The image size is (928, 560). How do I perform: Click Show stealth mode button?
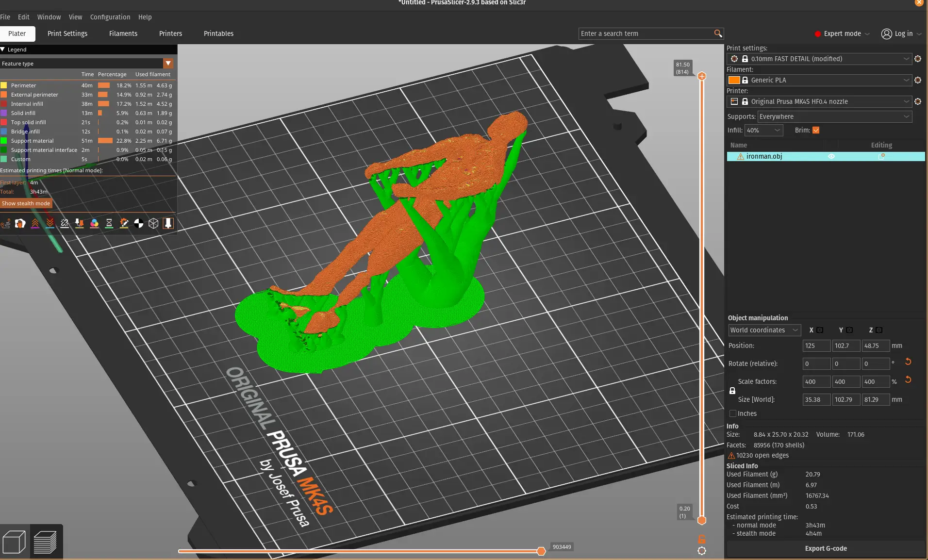coord(26,203)
